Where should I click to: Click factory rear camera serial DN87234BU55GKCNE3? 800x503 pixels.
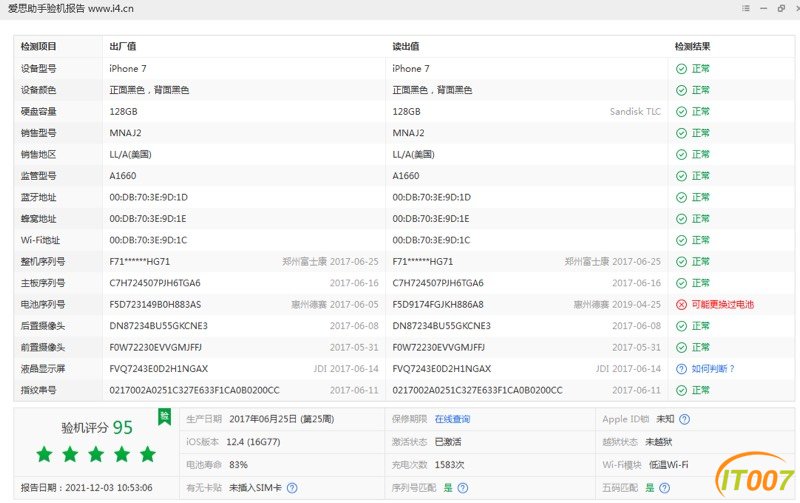click(x=159, y=326)
